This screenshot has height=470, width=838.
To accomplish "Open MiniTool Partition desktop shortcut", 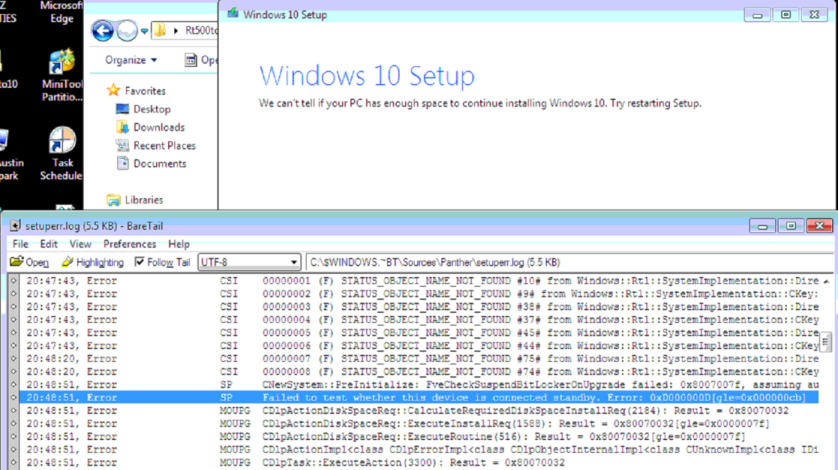I will (62, 75).
